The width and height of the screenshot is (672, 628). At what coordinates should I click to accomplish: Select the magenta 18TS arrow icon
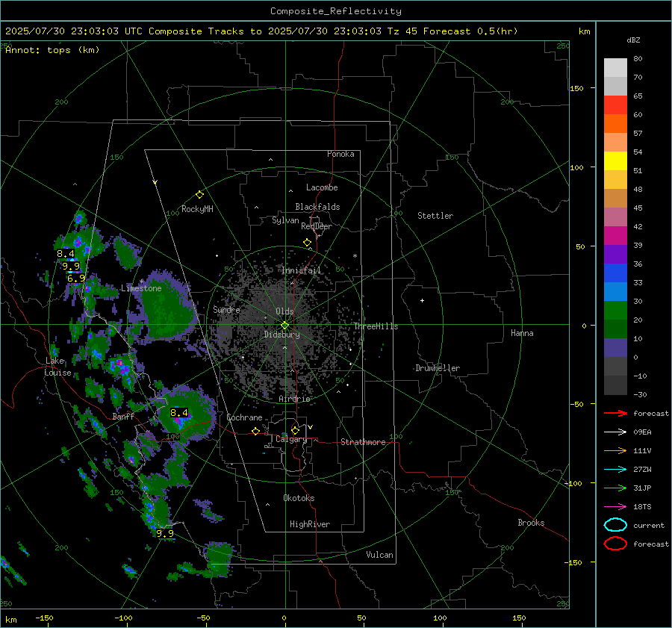pyautogui.click(x=615, y=507)
